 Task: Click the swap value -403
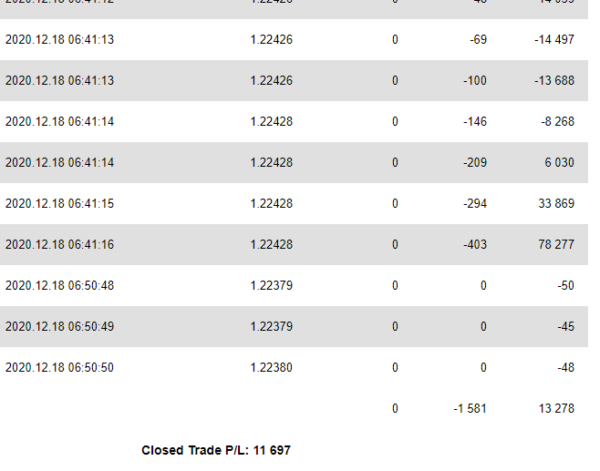point(475,244)
